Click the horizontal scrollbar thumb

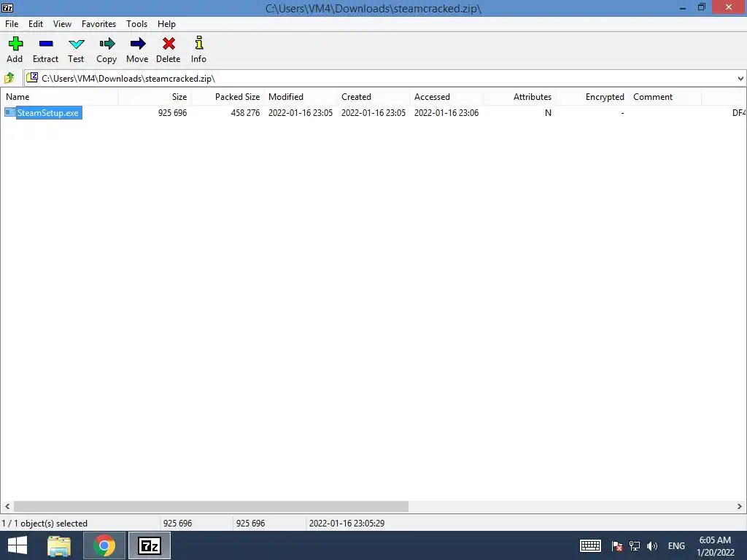211,506
